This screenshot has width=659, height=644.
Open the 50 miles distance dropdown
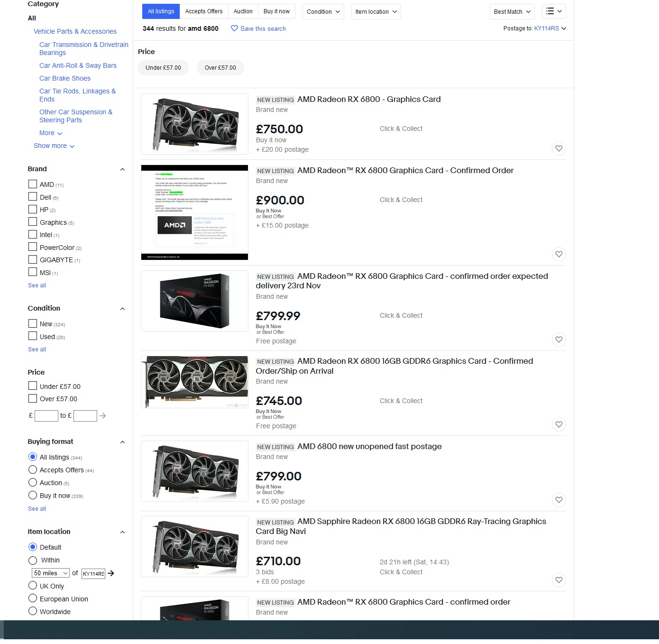pos(51,573)
